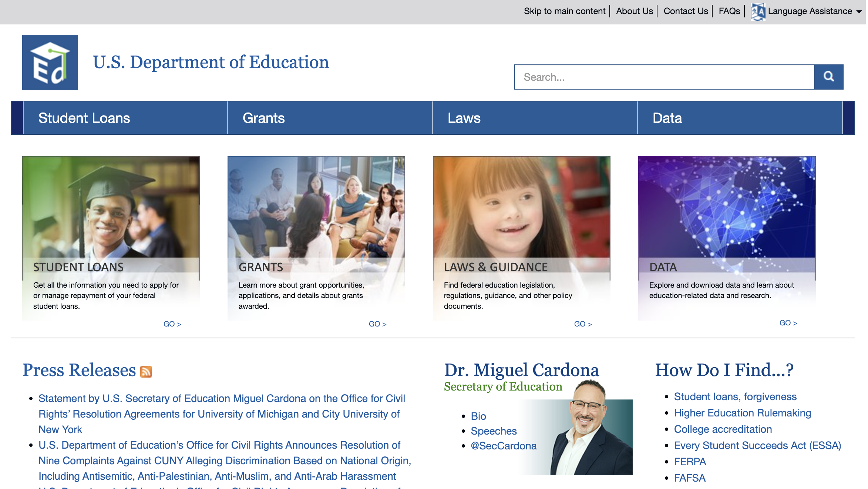Click the graduate Student Loans image
Image resolution: width=868 pixels, height=489 pixels.
tap(111, 207)
